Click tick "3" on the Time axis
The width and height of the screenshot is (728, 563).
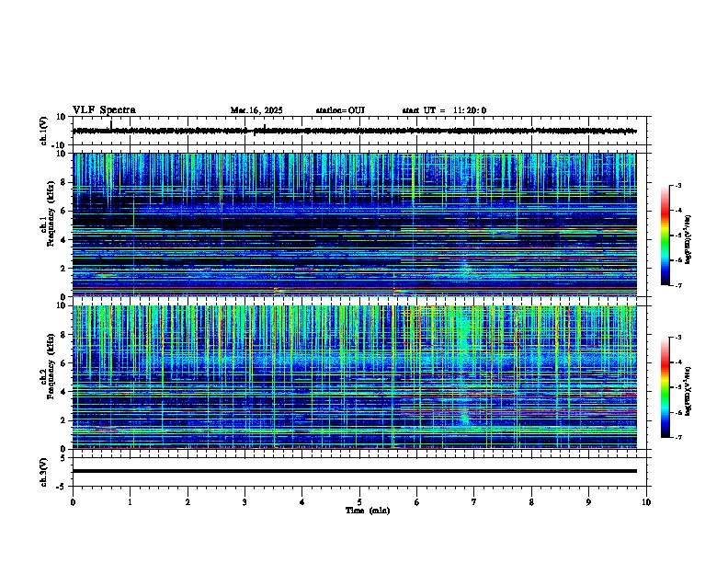(x=245, y=502)
